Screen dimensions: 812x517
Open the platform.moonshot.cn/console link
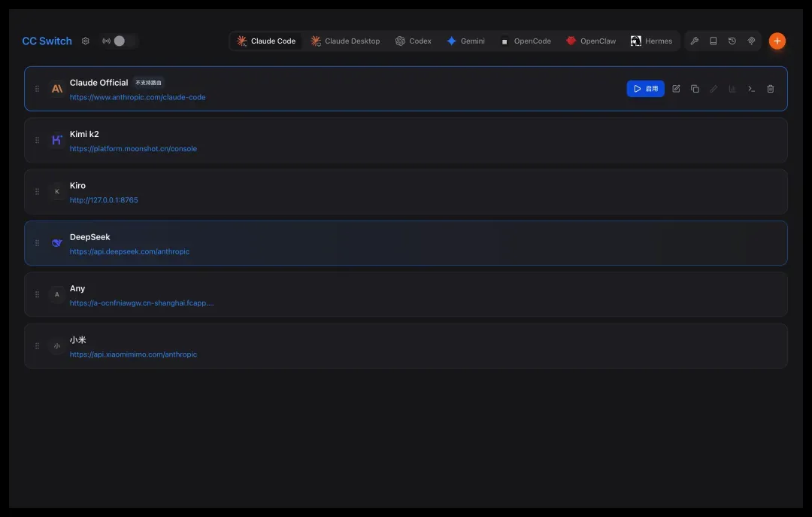pyautogui.click(x=133, y=148)
